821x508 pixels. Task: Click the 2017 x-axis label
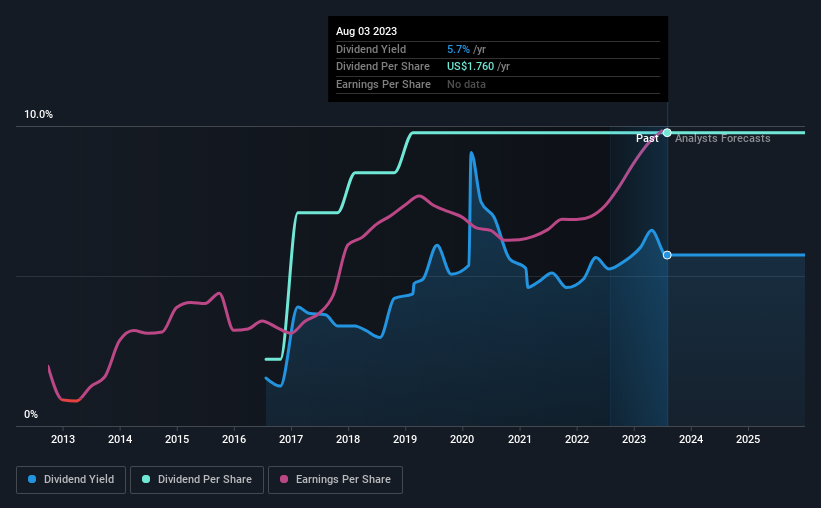291,439
